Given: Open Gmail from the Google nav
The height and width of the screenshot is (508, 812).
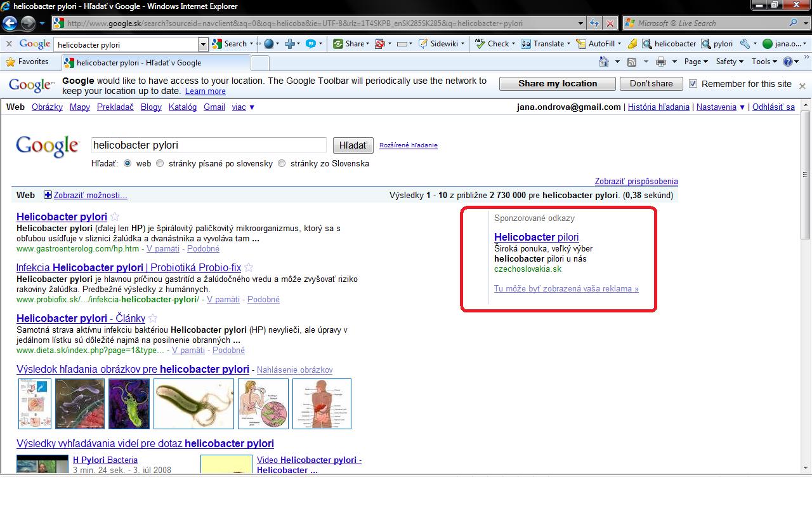Looking at the screenshot, I should [214, 107].
